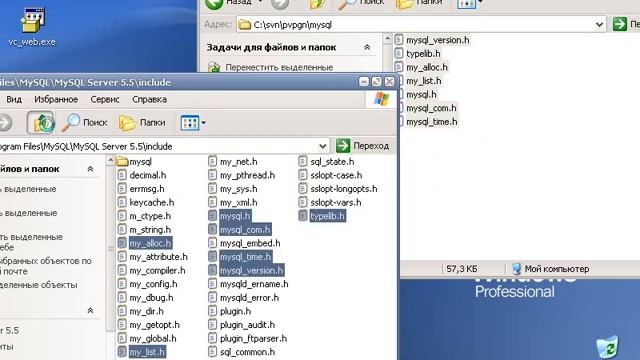The height and width of the screenshot is (360, 640).
Task: Select sql_common.h file
Action: [241, 352]
